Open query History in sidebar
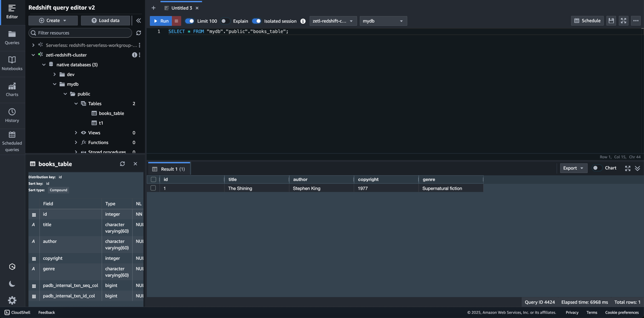Image resolution: width=644 pixels, height=318 pixels. [x=12, y=115]
